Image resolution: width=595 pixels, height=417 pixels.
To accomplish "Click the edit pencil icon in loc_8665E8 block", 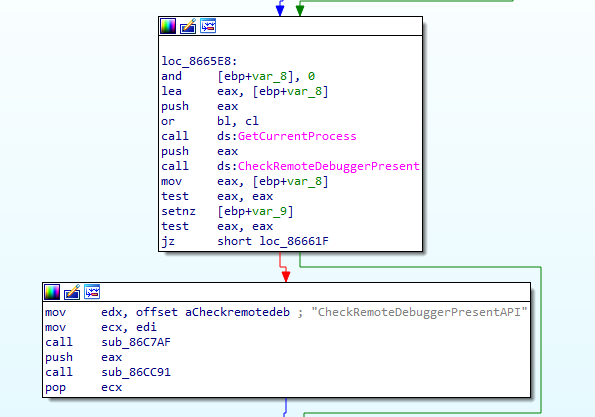I will coord(188,26).
